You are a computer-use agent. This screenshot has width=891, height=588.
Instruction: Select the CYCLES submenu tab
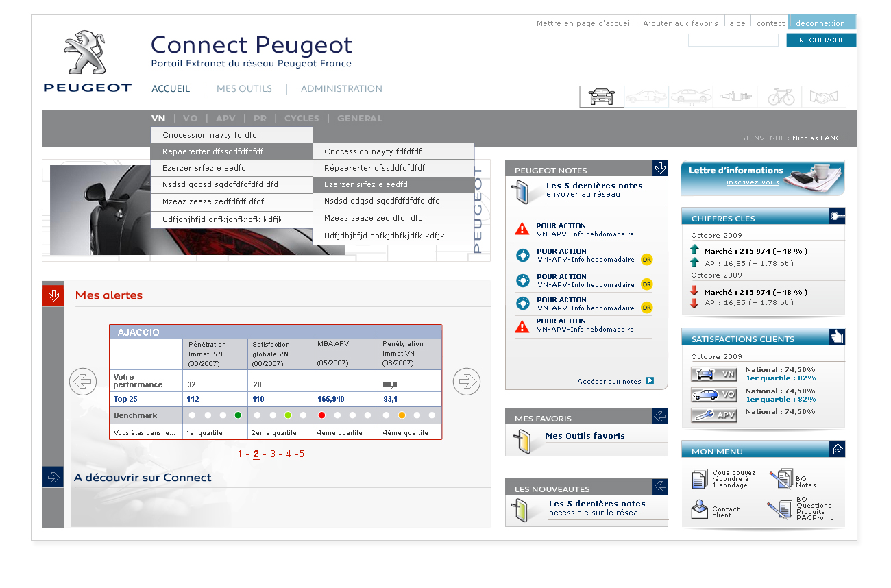pos(302,118)
